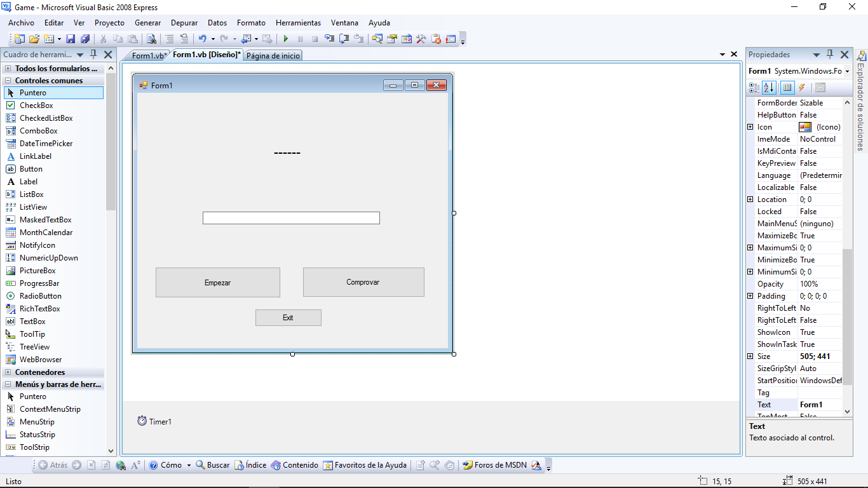
Task: Click the Foros de MSDN help icon
Action: [494, 465]
